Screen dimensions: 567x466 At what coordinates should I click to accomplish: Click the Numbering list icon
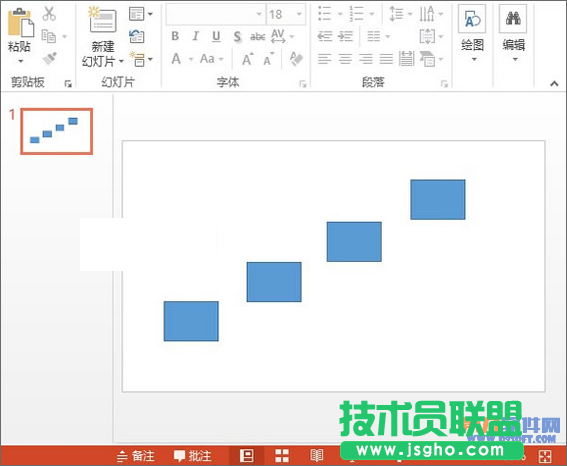point(357,14)
